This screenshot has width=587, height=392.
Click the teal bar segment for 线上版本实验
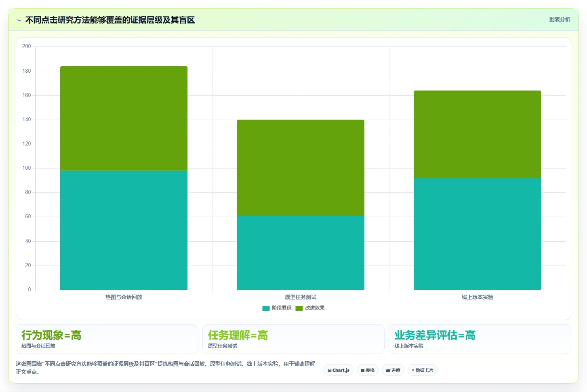(x=478, y=234)
